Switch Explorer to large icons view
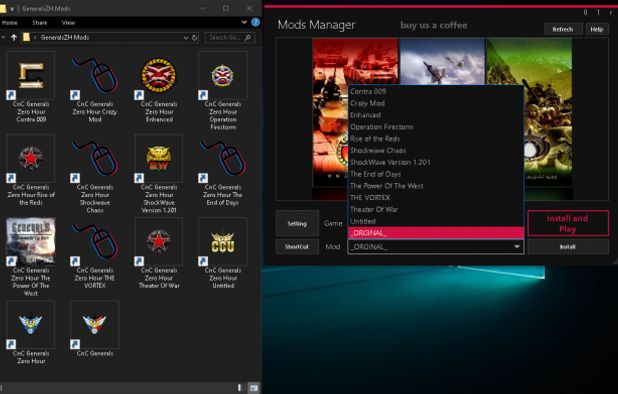This screenshot has width=618, height=394. pos(254,388)
